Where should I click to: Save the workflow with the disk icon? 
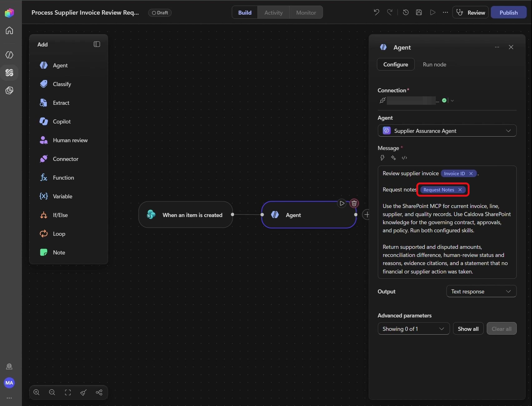(x=419, y=12)
